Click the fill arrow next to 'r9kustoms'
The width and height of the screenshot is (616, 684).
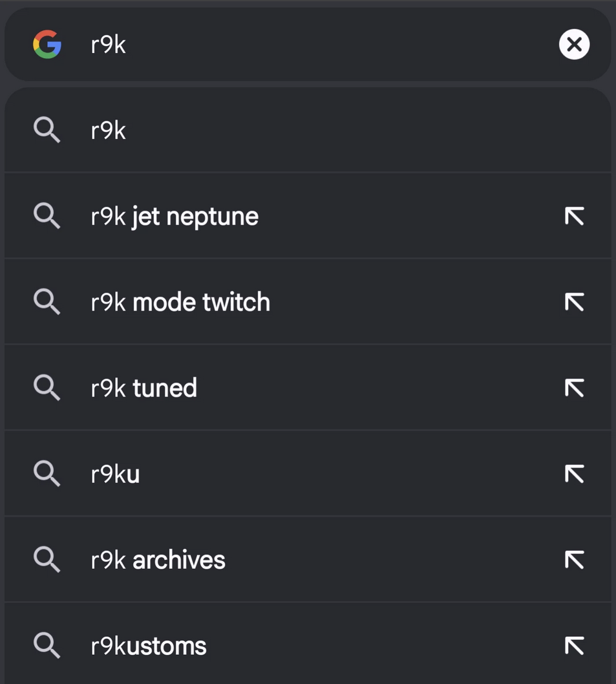[x=574, y=646]
